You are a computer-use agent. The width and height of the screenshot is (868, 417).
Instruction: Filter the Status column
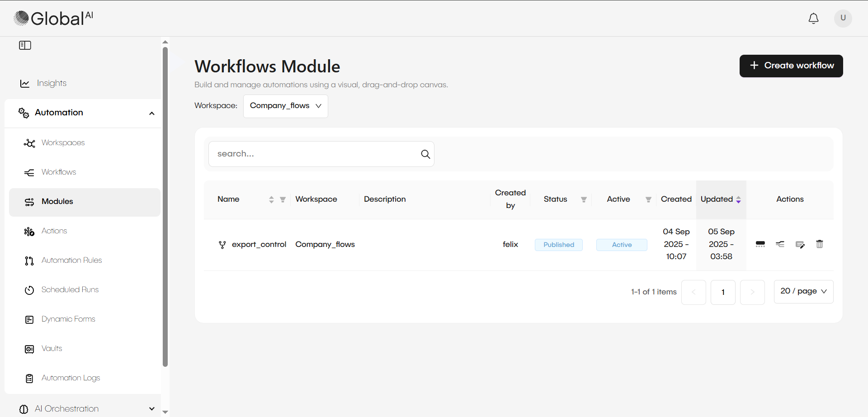pyautogui.click(x=584, y=199)
